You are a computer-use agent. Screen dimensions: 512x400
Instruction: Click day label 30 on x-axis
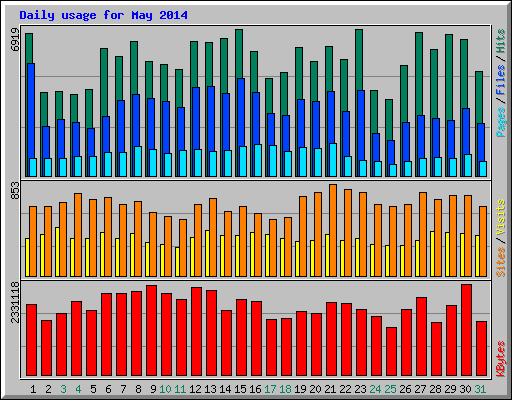(x=465, y=389)
